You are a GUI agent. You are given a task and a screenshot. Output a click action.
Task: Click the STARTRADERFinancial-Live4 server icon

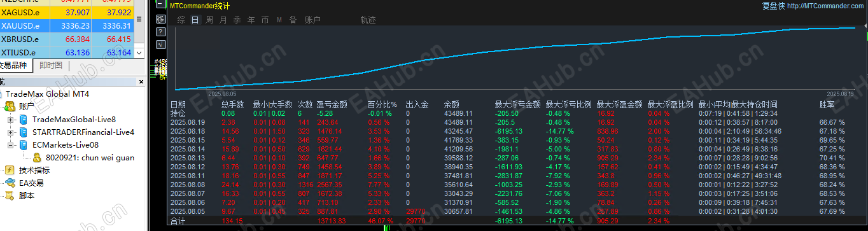pos(24,132)
